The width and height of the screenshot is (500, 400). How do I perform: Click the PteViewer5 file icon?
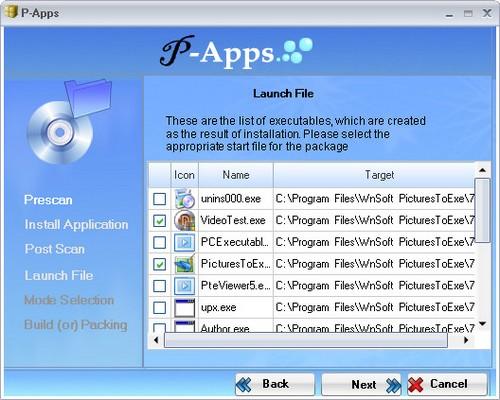(x=185, y=286)
